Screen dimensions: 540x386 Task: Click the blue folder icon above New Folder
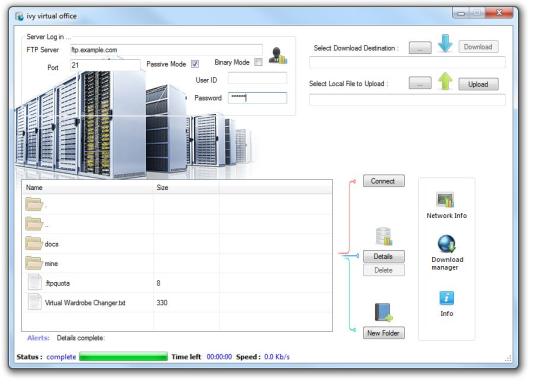pyautogui.click(x=384, y=312)
